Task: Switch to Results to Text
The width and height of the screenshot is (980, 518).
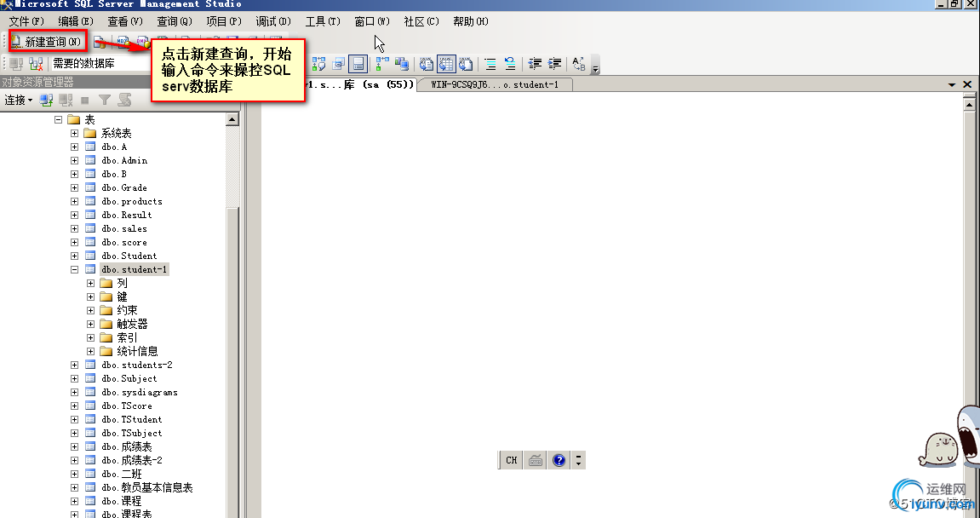Action: [x=427, y=63]
